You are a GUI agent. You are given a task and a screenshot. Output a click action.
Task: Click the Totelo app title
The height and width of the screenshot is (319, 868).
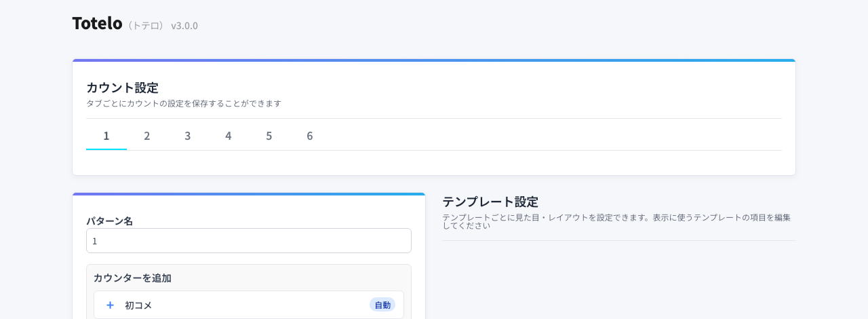point(97,23)
